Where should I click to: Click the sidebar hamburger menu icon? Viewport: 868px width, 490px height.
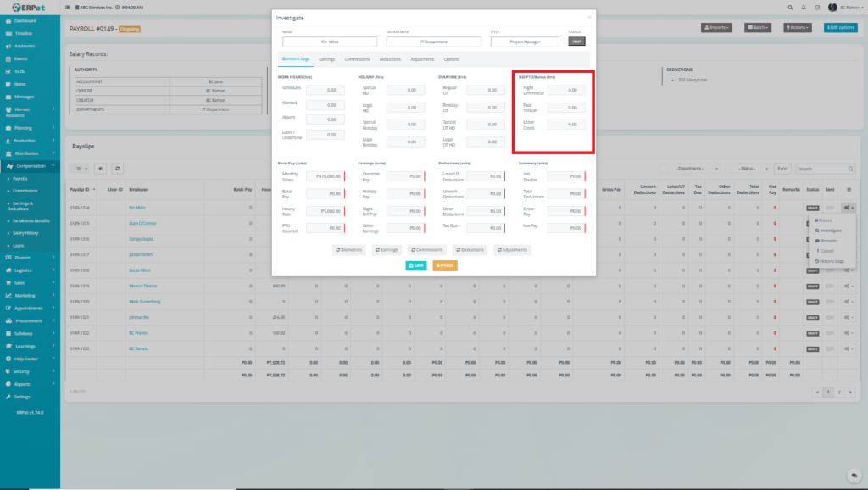[68, 7]
